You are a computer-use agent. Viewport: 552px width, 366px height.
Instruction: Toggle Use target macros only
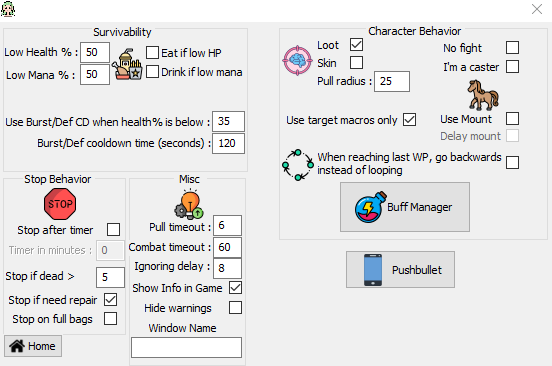coord(409,120)
